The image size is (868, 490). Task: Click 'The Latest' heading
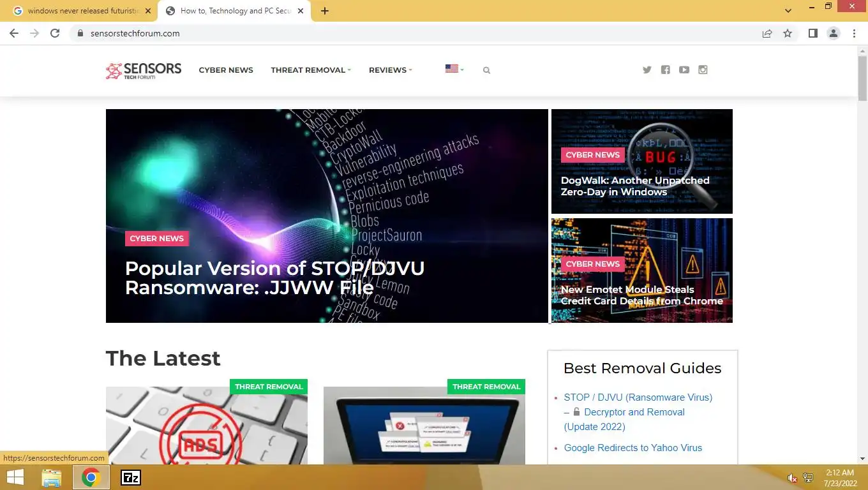tap(163, 358)
